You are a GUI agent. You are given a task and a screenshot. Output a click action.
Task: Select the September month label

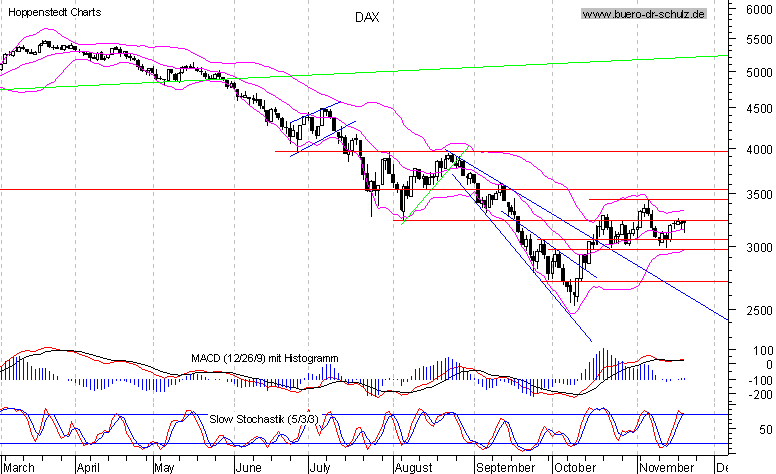point(505,467)
